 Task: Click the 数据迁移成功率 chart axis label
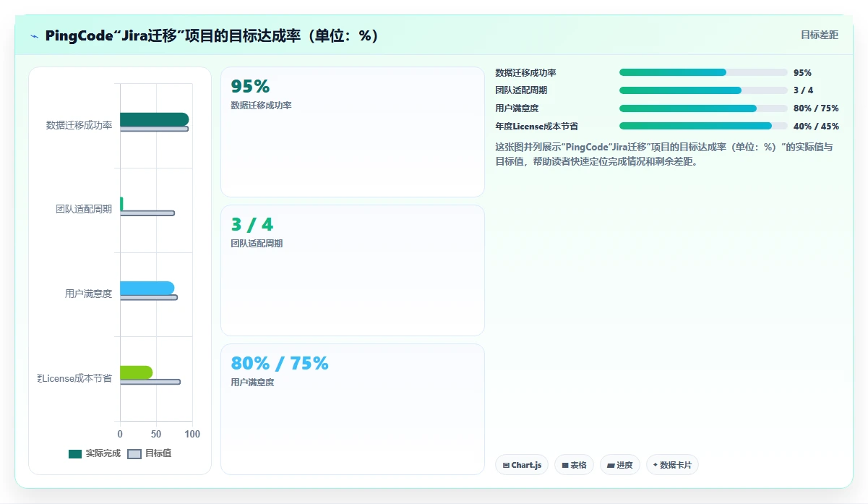click(x=79, y=125)
